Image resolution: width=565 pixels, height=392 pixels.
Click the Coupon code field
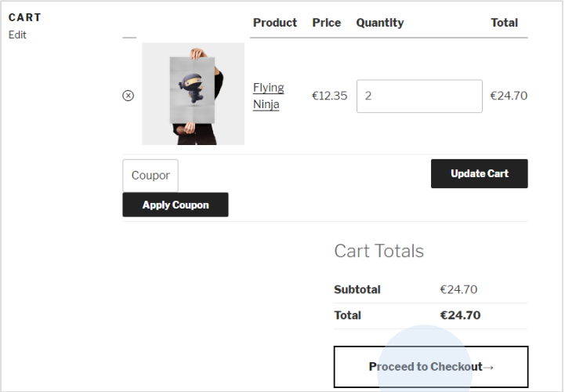click(150, 176)
